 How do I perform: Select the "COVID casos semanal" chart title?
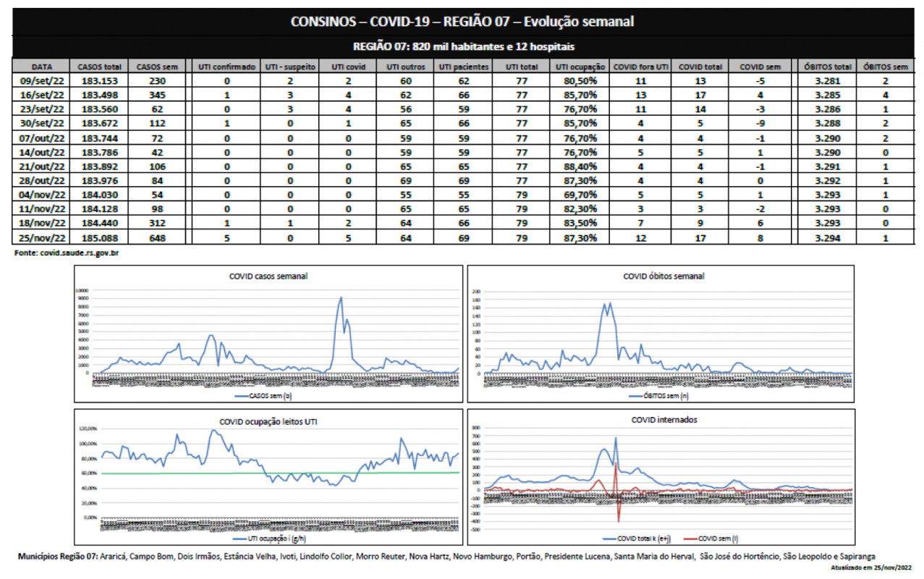coord(268,276)
